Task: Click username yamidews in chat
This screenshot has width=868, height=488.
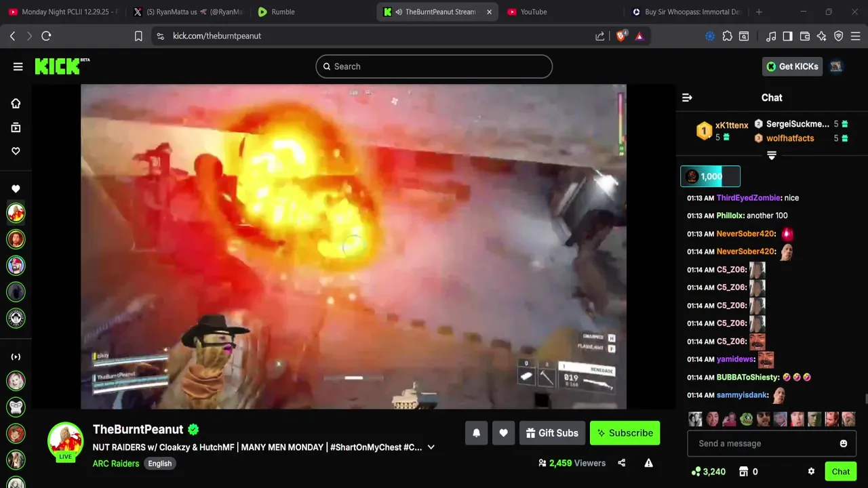Action: pyautogui.click(x=734, y=359)
